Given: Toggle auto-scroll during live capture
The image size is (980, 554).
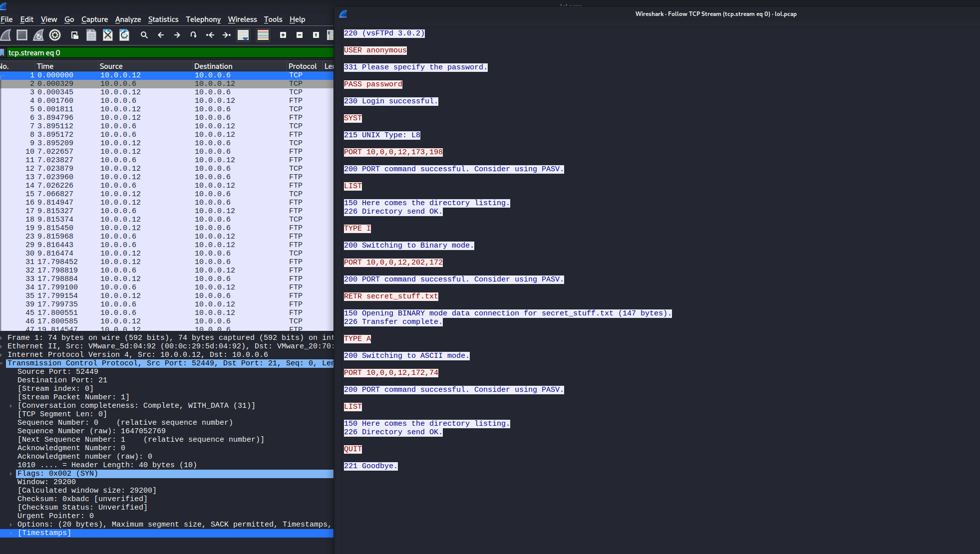Looking at the screenshot, I should coord(243,35).
